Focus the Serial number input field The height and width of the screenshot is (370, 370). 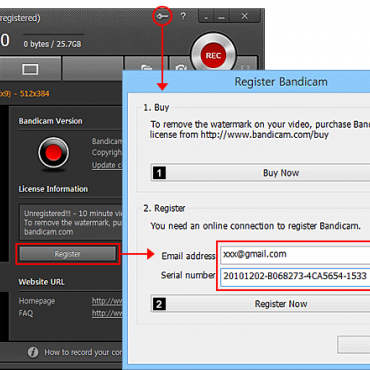tap(295, 276)
